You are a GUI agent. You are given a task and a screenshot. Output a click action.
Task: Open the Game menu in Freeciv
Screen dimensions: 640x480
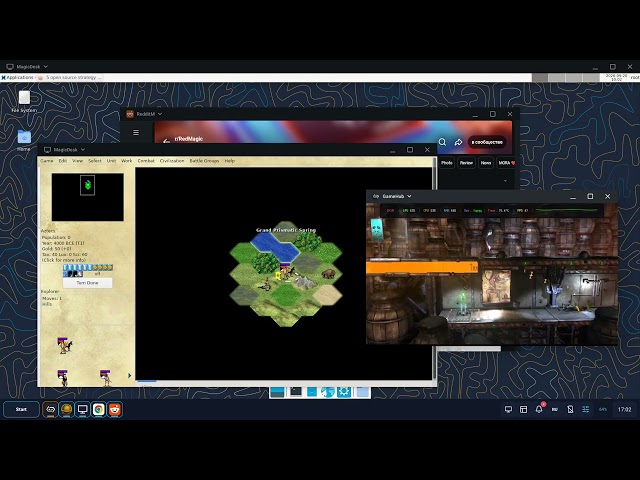tap(47, 161)
